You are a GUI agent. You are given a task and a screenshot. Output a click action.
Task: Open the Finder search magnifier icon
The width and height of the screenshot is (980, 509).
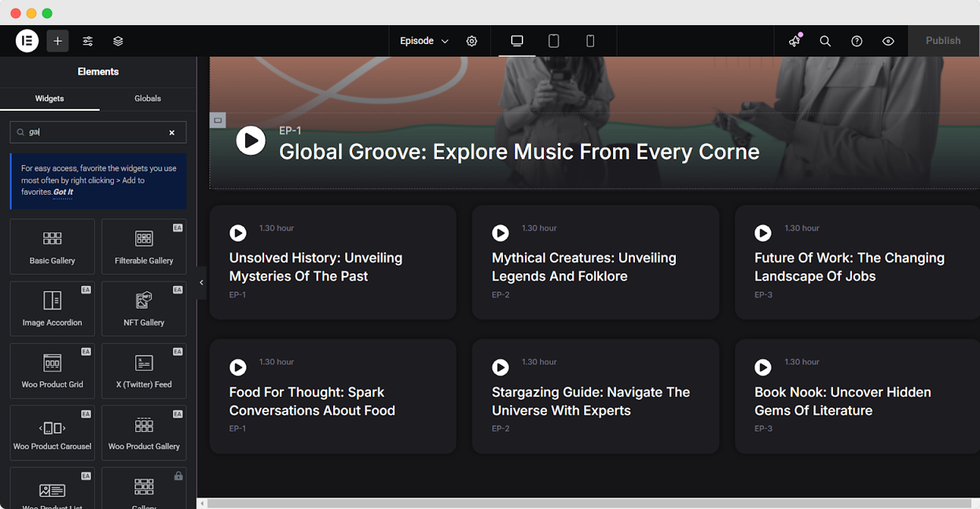pos(825,41)
